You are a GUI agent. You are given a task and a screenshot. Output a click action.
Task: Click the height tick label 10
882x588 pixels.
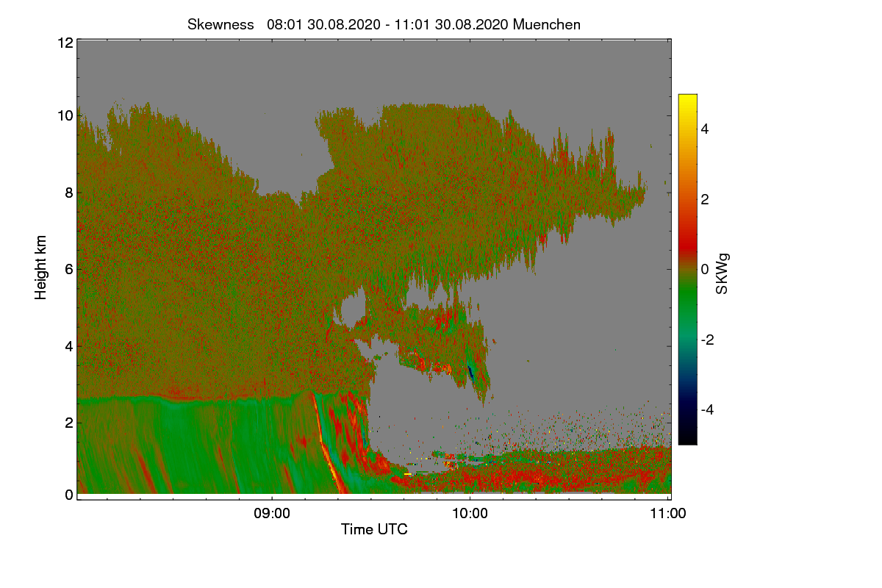point(65,115)
